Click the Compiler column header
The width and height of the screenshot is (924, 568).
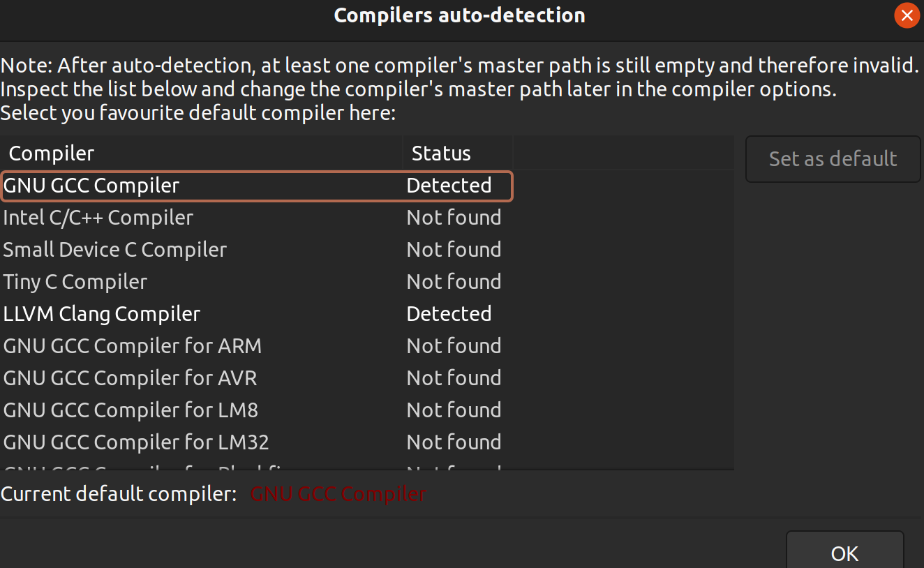52,154
